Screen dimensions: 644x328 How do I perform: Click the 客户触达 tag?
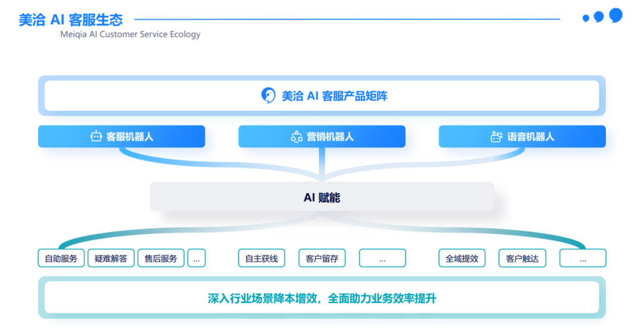[x=522, y=258]
